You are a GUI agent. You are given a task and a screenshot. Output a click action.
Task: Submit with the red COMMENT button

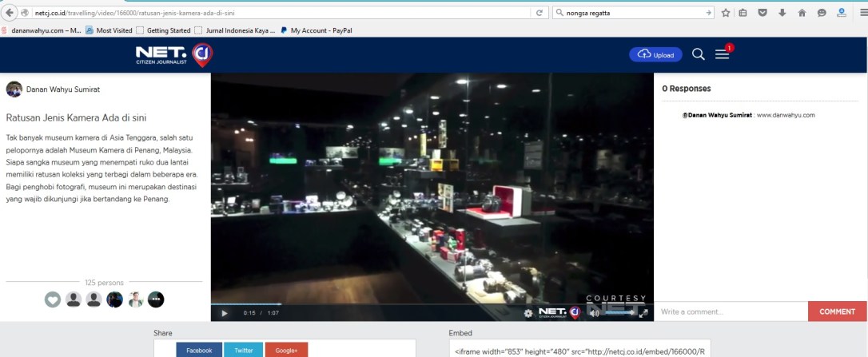(837, 311)
